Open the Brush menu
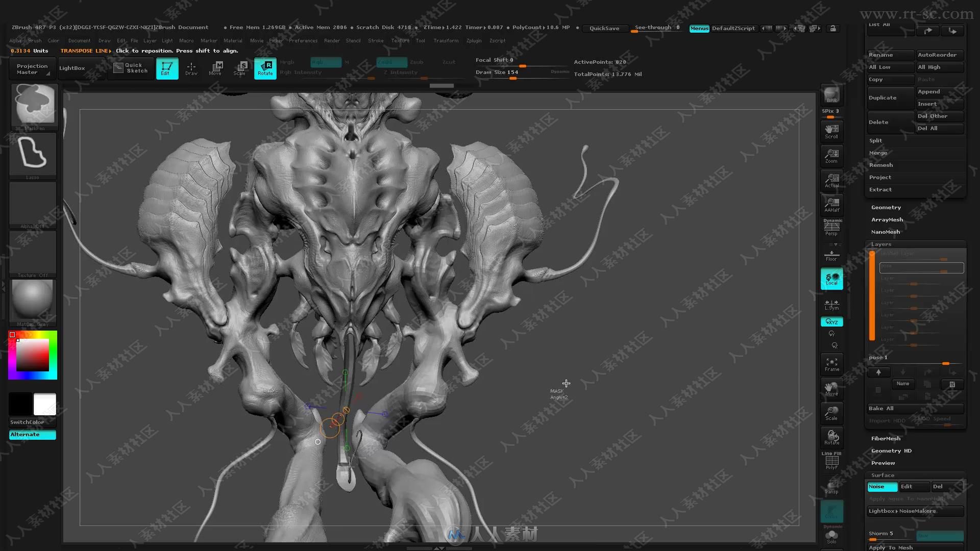 [35, 41]
